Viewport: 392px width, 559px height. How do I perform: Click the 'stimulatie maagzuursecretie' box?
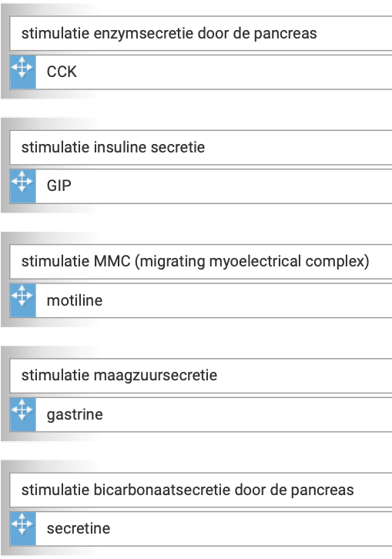coord(201,376)
